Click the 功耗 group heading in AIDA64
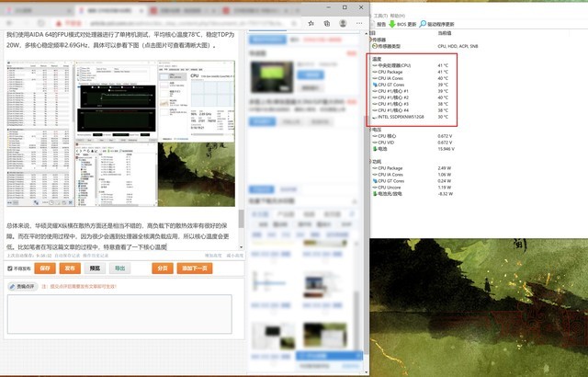This screenshot has width=588, height=377. (376, 162)
